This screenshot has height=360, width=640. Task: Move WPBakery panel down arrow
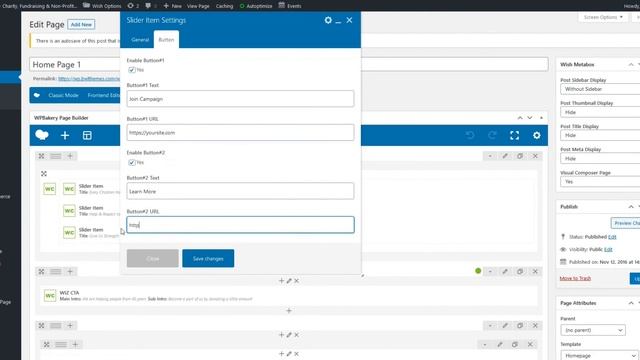[530, 118]
